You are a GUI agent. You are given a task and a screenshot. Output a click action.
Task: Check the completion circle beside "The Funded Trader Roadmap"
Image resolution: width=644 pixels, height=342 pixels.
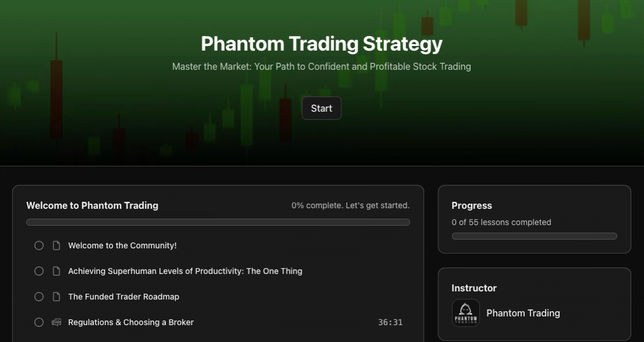pos(39,297)
